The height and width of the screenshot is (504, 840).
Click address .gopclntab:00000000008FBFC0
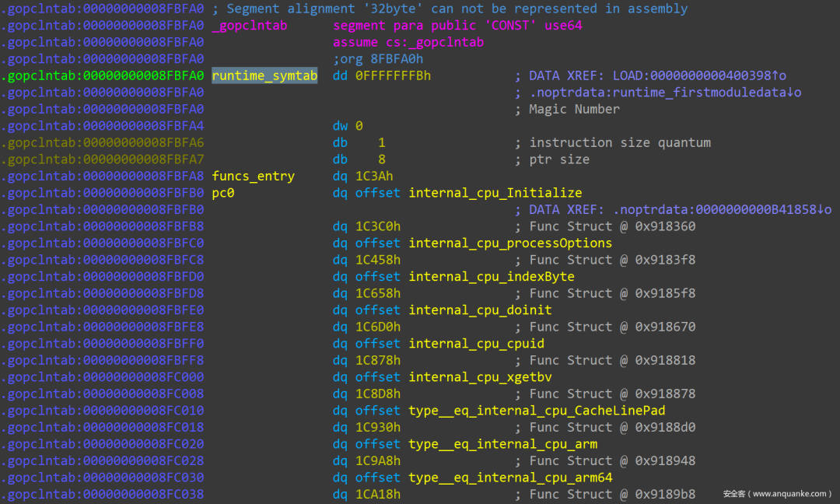tap(103, 243)
